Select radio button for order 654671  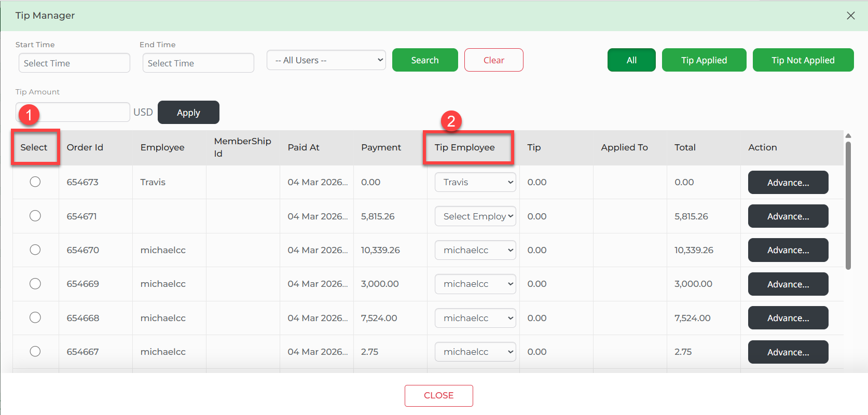[x=35, y=216]
